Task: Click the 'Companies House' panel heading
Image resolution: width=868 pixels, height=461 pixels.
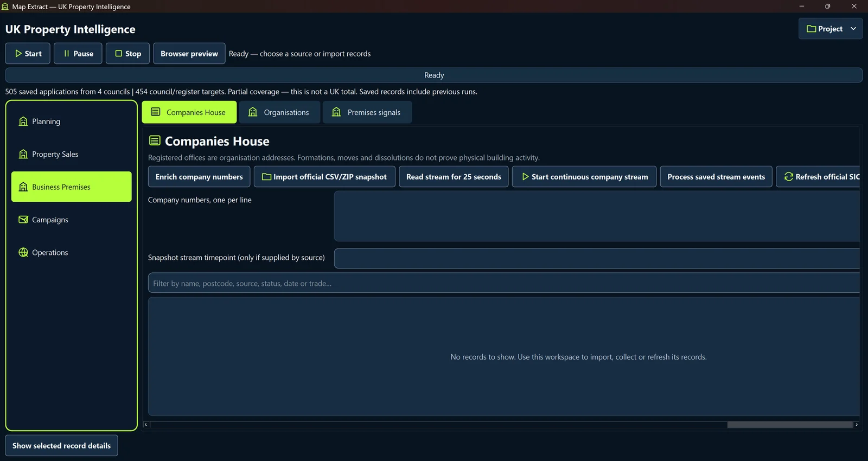Action: (x=217, y=142)
